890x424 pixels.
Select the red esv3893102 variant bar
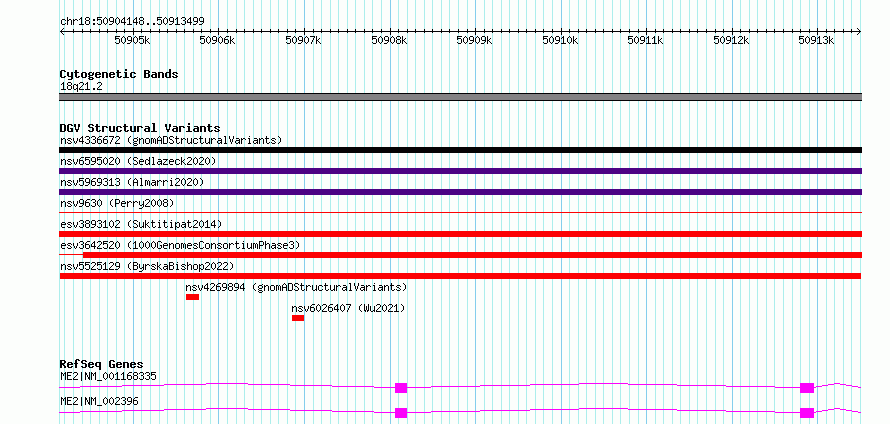(x=461, y=234)
